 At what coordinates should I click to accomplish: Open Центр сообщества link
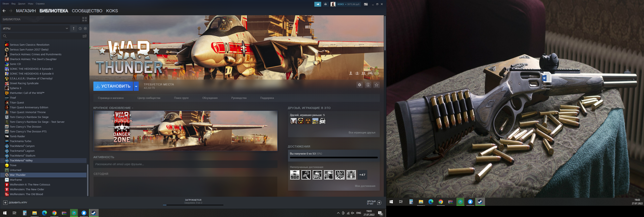click(x=149, y=98)
